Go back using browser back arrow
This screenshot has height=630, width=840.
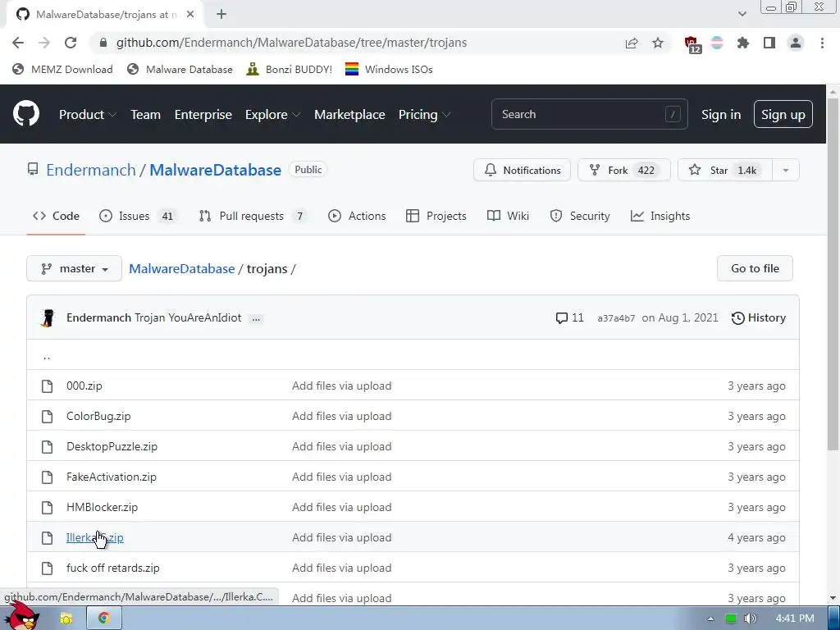coord(18,43)
